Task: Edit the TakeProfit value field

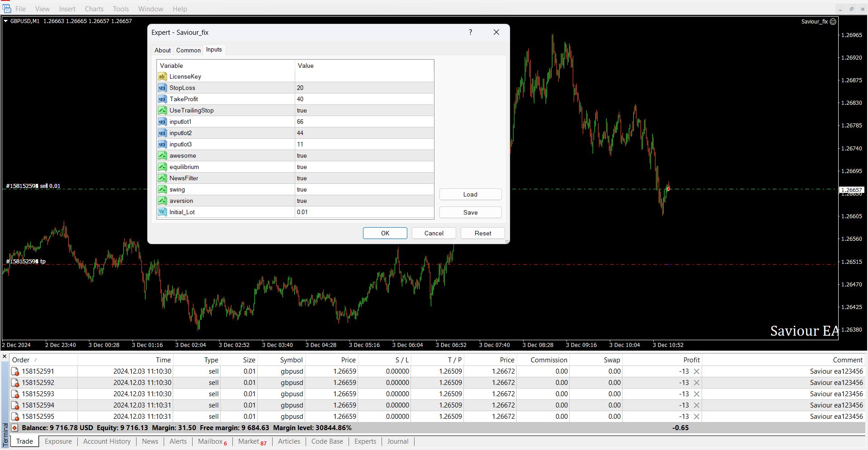Action: click(364, 99)
